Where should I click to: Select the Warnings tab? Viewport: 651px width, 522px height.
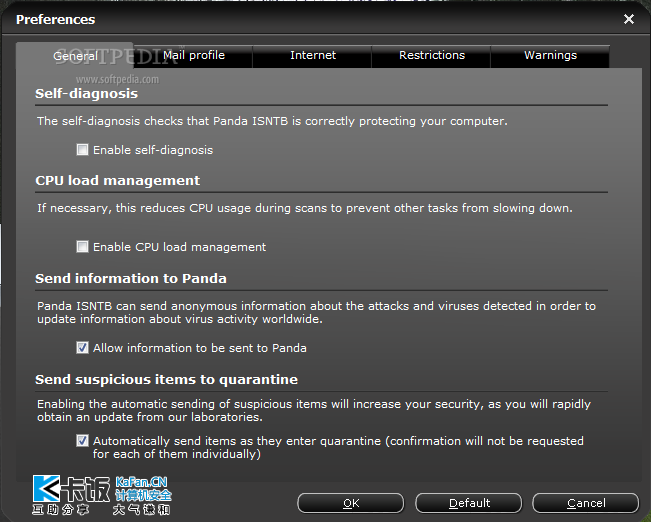(x=550, y=56)
